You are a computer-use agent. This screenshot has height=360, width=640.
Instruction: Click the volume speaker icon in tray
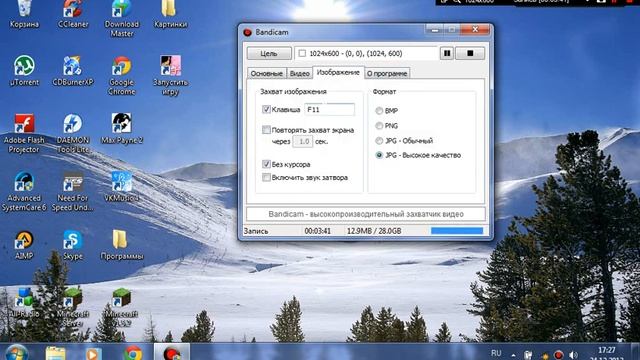(573, 355)
